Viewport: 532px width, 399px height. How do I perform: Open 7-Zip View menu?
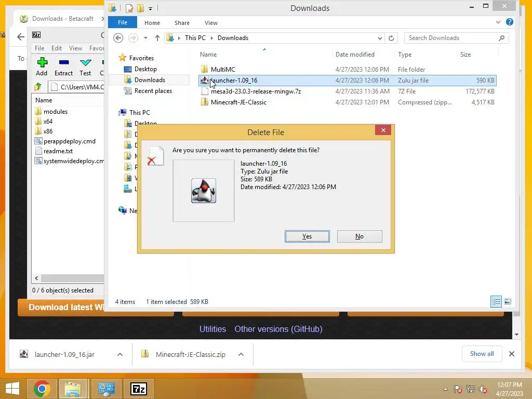coord(75,48)
